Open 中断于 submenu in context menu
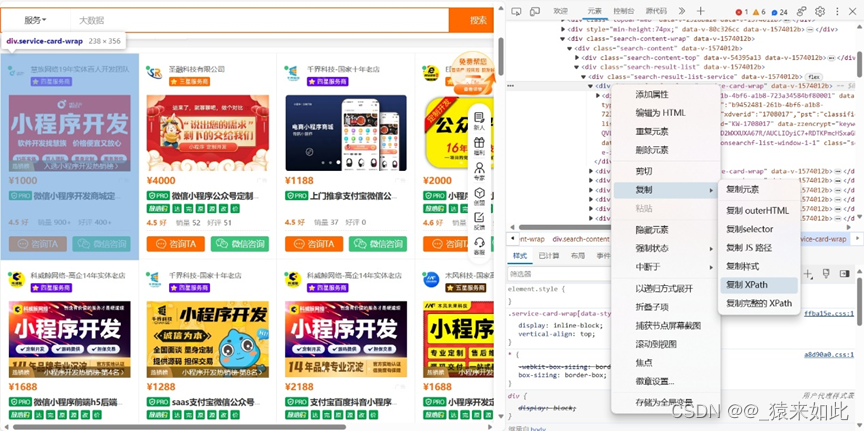 [x=666, y=267]
